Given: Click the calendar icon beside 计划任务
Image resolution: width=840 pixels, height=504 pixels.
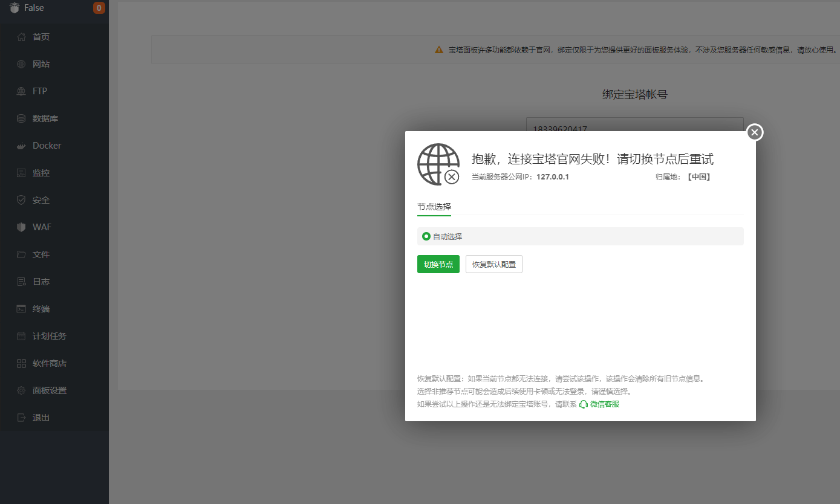Looking at the screenshot, I should [21, 336].
